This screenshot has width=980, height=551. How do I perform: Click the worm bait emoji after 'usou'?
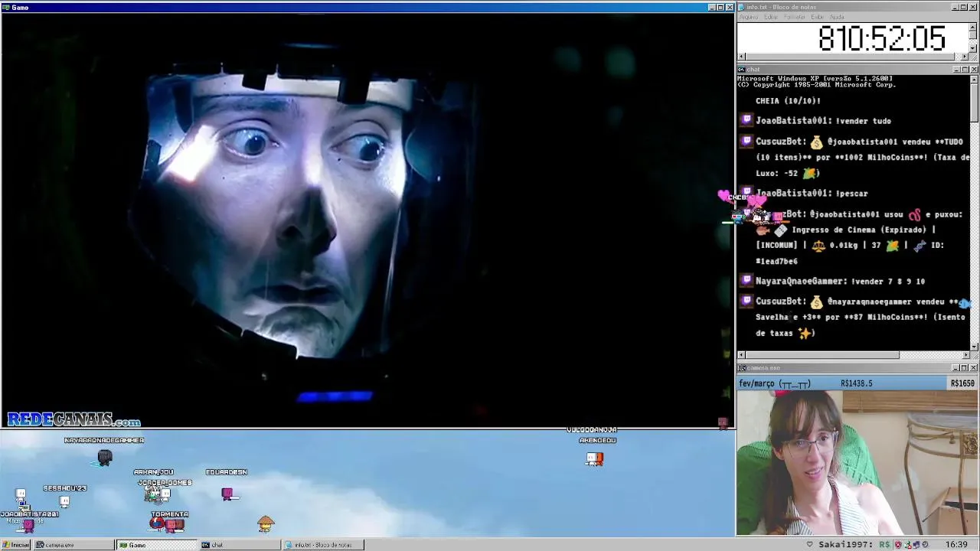(914, 214)
